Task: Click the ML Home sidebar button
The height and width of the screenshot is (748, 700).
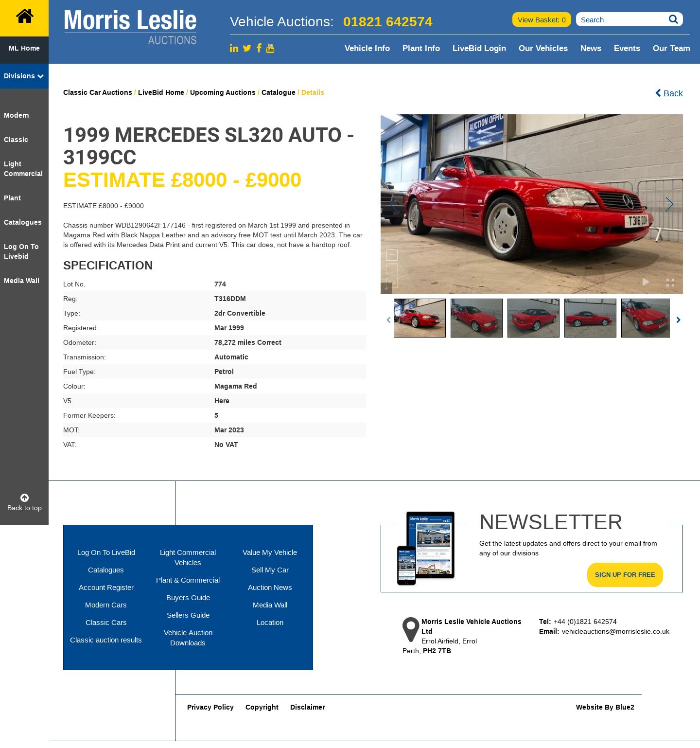Action: (24, 48)
